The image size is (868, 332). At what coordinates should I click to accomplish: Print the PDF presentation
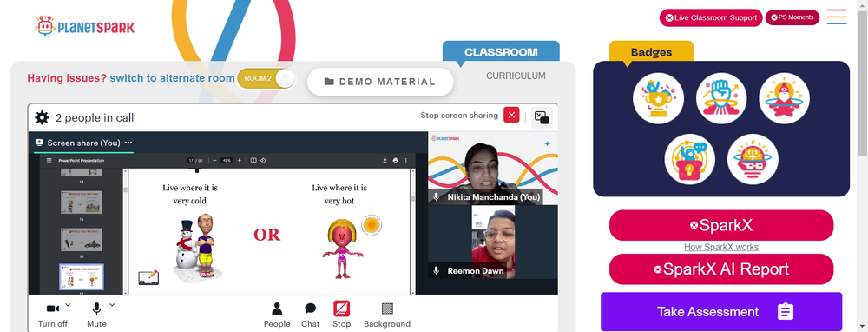pos(395,160)
